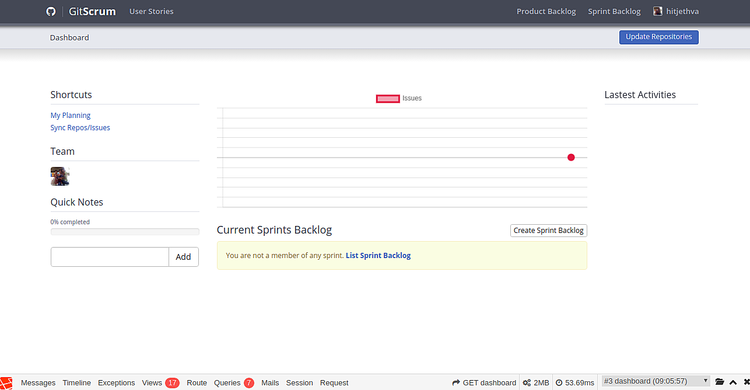
Task: Open the List Sprint Backlog link
Action: coord(378,256)
